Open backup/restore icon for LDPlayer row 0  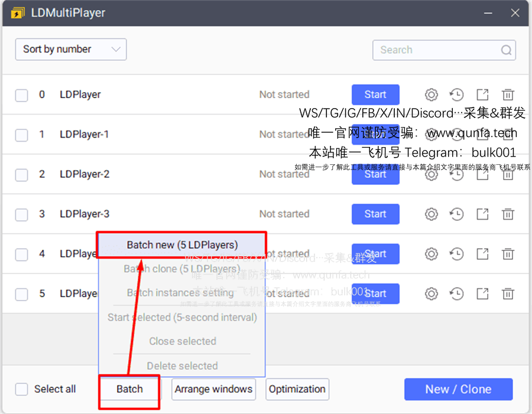click(457, 94)
